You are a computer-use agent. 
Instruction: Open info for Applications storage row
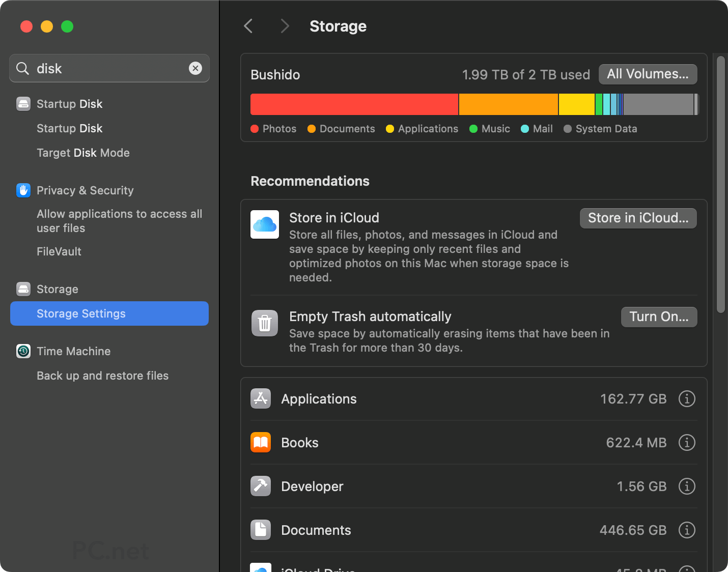(x=687, y=398)
